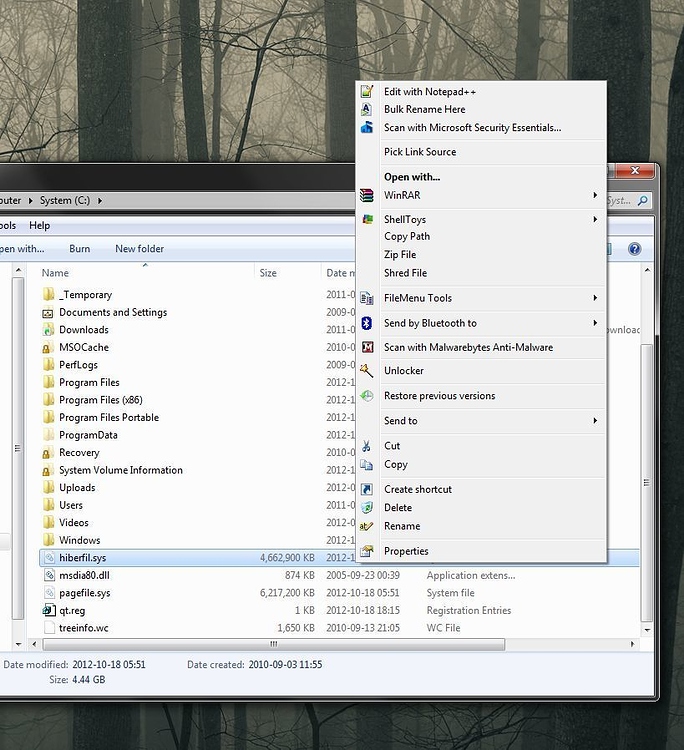Select the PerfLogs folder
Image resolution: width=684 pixels, height=750 pixels.
78,365
